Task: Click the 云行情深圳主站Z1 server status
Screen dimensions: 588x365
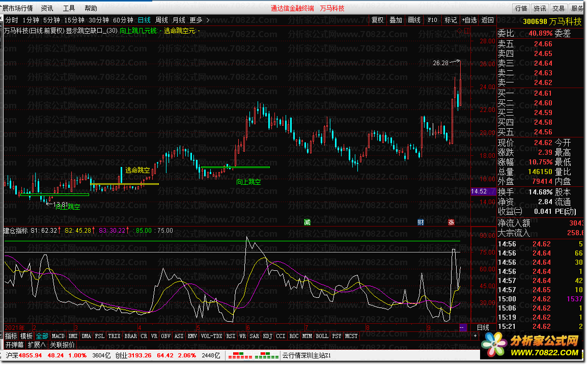Action: (306, 355)
